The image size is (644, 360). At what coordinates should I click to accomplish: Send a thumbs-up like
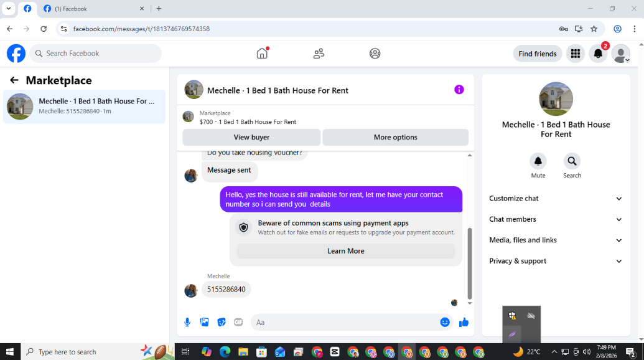pos(464,322)
